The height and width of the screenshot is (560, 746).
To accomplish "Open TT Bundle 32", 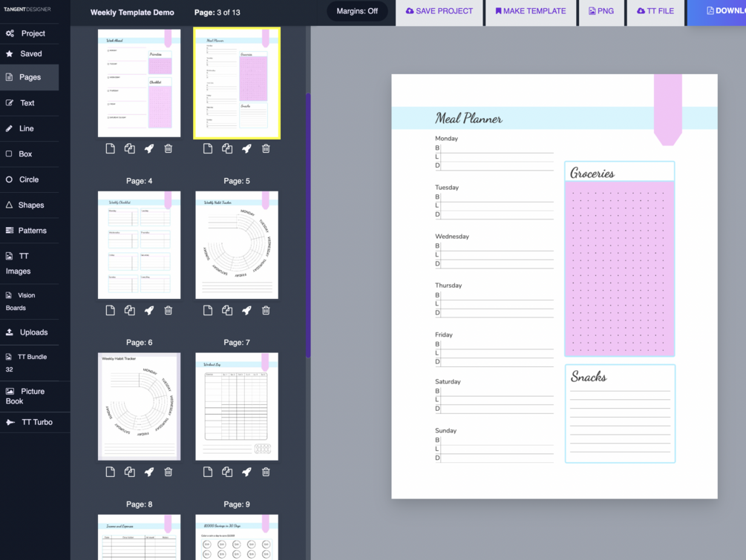I will point(29,363).
